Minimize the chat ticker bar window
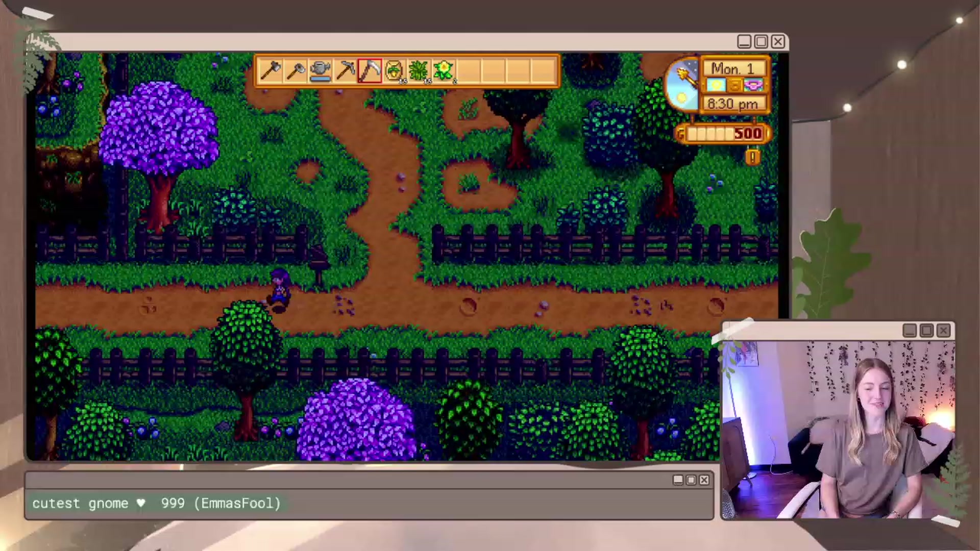The height and width of the screenshot is (551, 980). click(678, 480)
